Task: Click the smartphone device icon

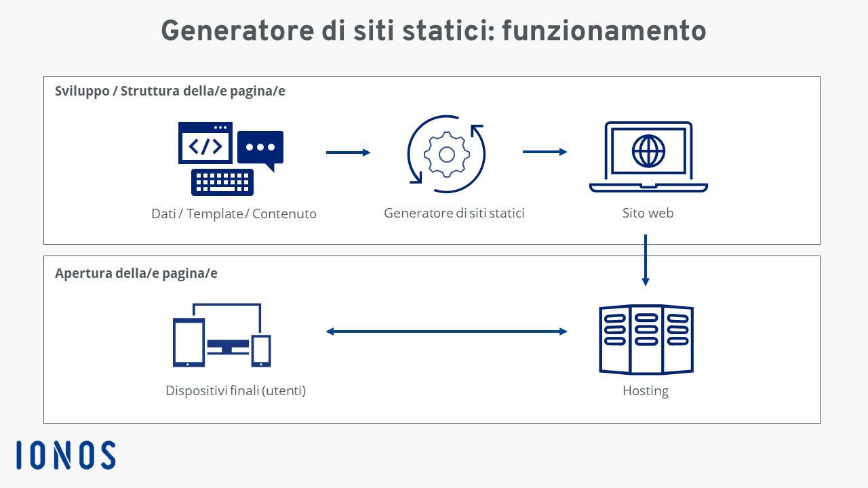Action: [x=261, y=350]
